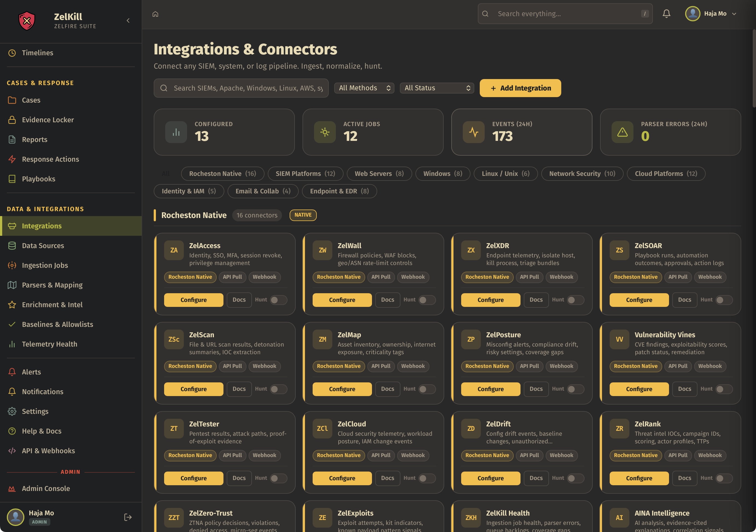Open Docs for ZelSOAR connector

684,300
